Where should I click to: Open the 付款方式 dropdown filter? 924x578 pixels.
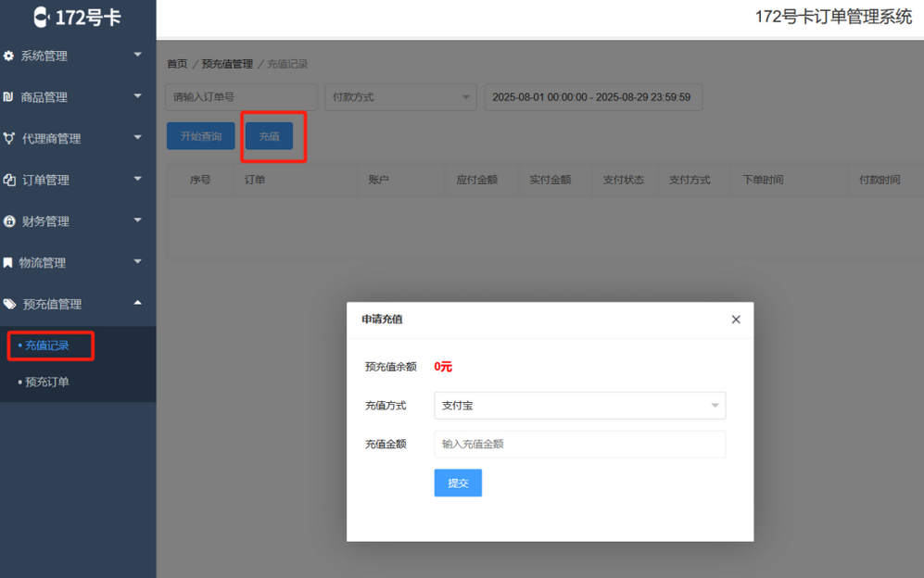point(400,96)
